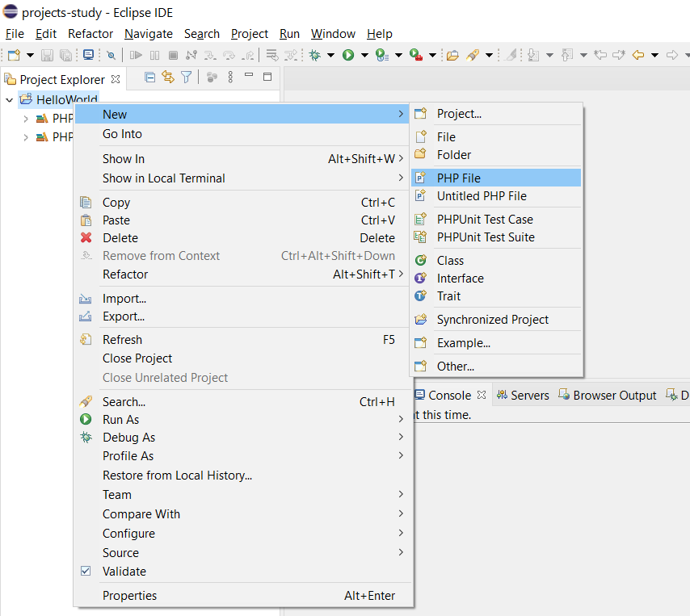Click the Open Console monitor icon in toolbar
The width and height of the screenshot is (690, 616).
(88, 55)
